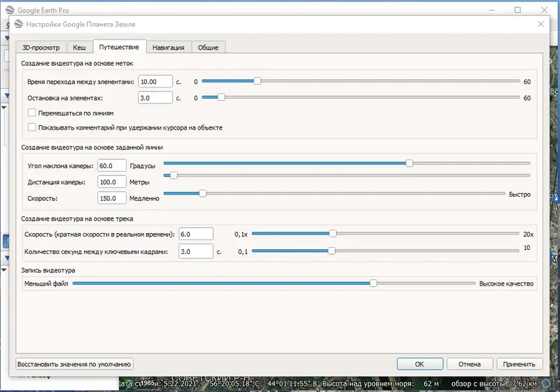This screenshot has width=560, height=392.
Task: Close the Настройки Google Планета Земля dialog
Action: tap(540, 24)
